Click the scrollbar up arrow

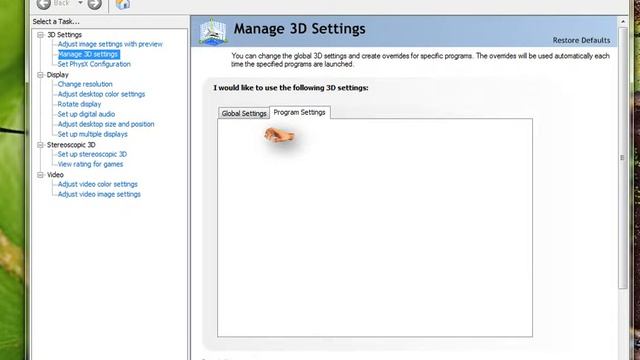tap(623, 22)
